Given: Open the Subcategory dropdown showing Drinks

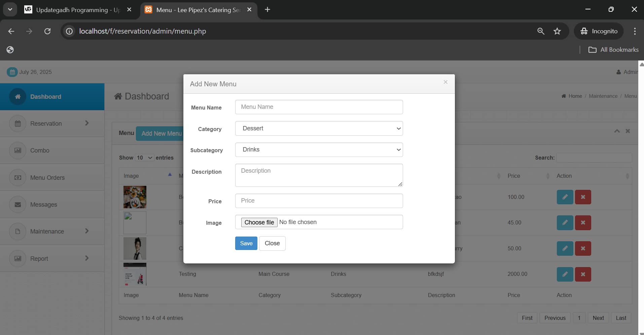Looking at the screenshot, I should [319, 150].
